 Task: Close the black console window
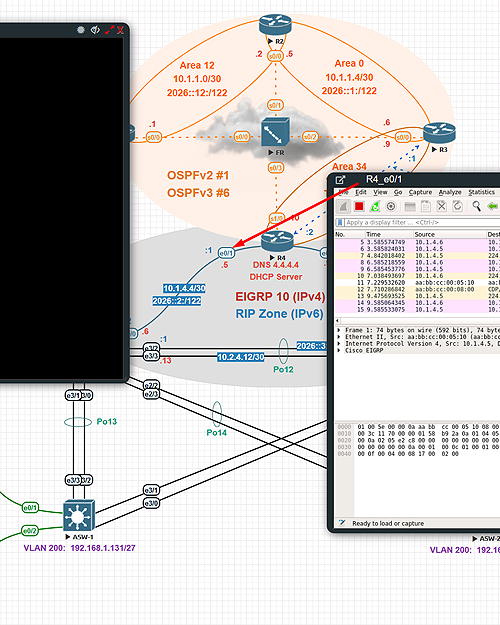tap(120, 30)
